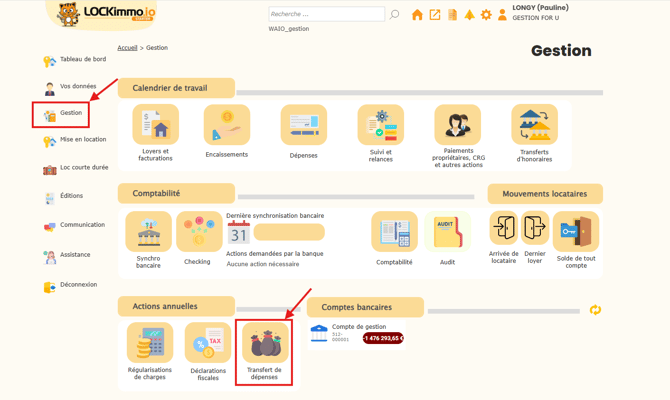This screenshot has width=670, height=400.
Task: Open the Encaissements icon
Action: point(227,127)
